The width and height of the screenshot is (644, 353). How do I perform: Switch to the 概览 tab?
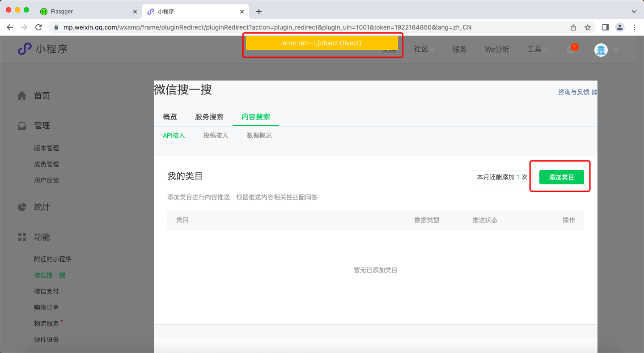170,117
